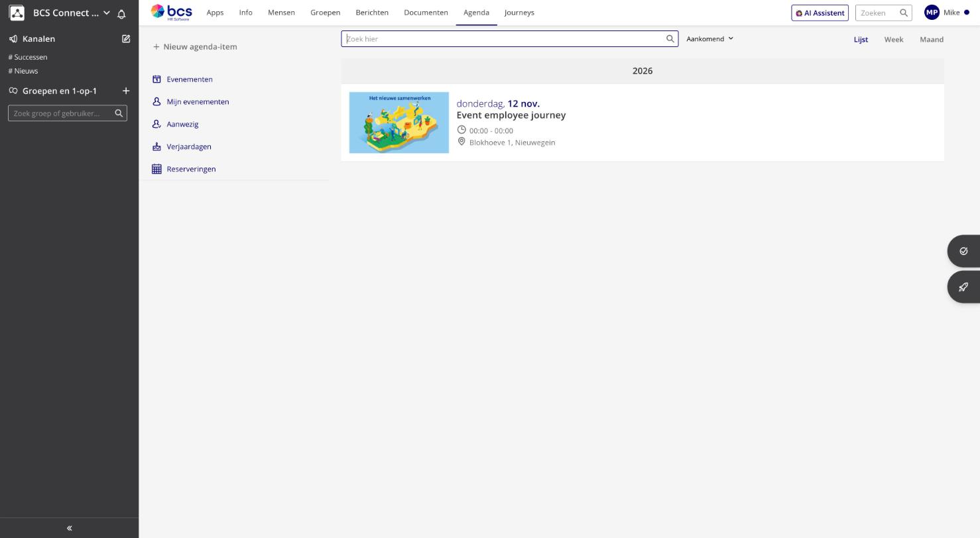Click the BCS Connect workspace logo icon

tap(17, 13)
